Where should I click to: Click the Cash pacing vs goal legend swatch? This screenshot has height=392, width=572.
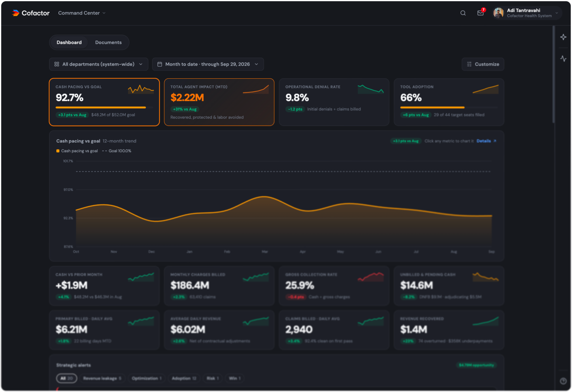pyautogui.click(x=58, y=151)
